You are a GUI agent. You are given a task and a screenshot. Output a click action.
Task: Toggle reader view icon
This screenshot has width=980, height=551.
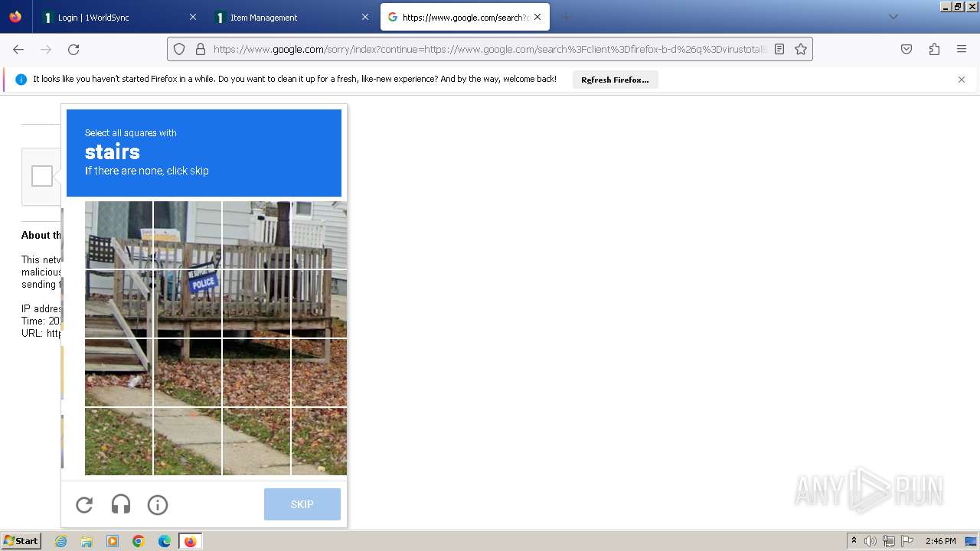pyautogui.click(x=779, y=49)
